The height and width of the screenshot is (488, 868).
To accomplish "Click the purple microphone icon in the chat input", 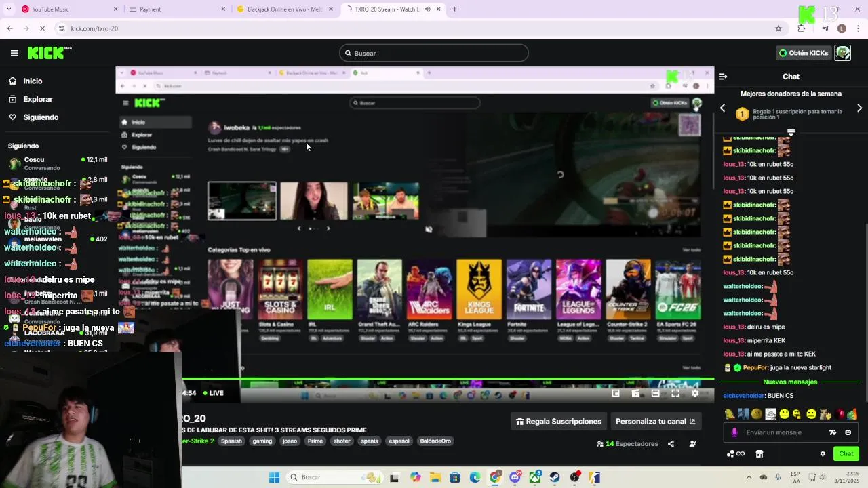I will 734,432.
